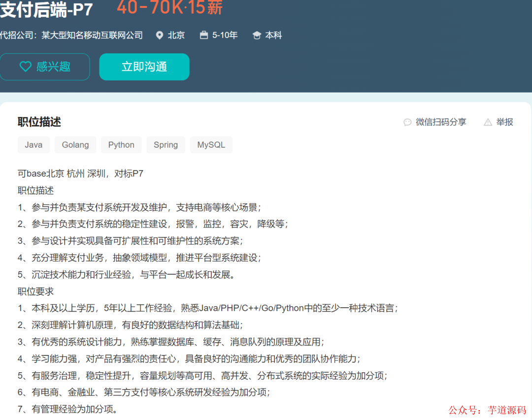Click company text 某大型知名移动互联网公司
Viewport: 532px width, 420px height.
click(x=92, y=35)
